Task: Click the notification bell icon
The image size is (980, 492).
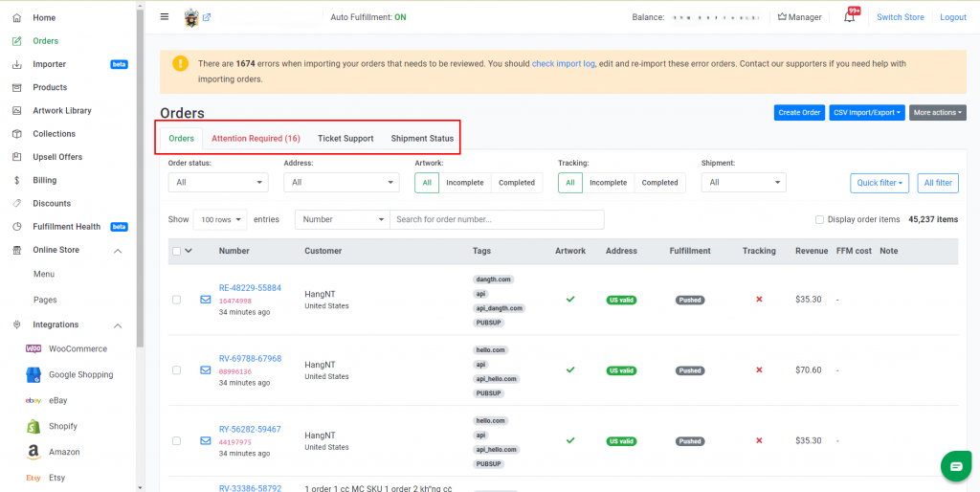Action: click(x=849, y=17)
